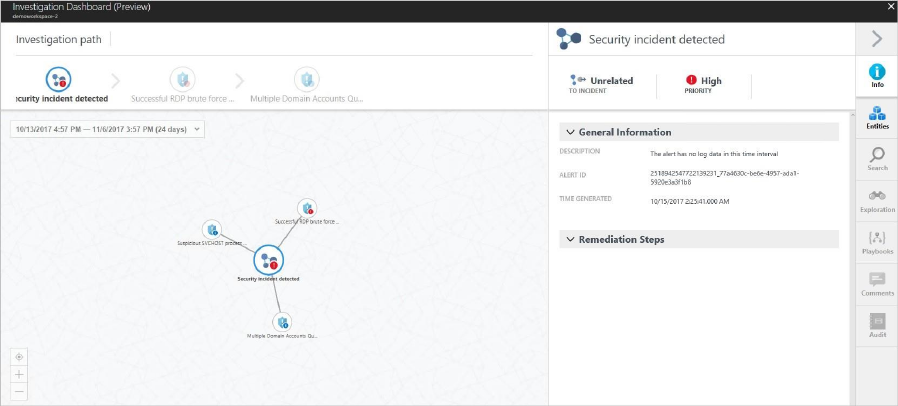
Task: Collapse the side panel with chevron arrow
Action: click(x=876, y=39)
